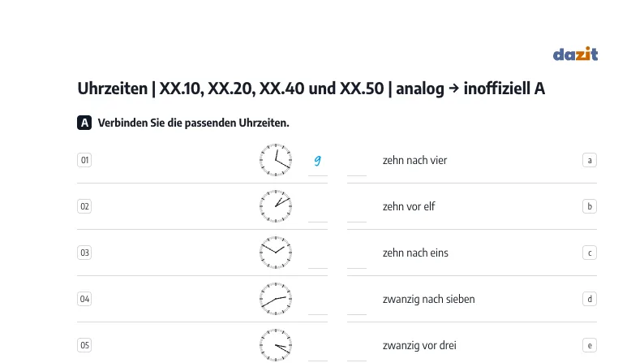
Task: Click the letter box a
Action: coord(590,160)
